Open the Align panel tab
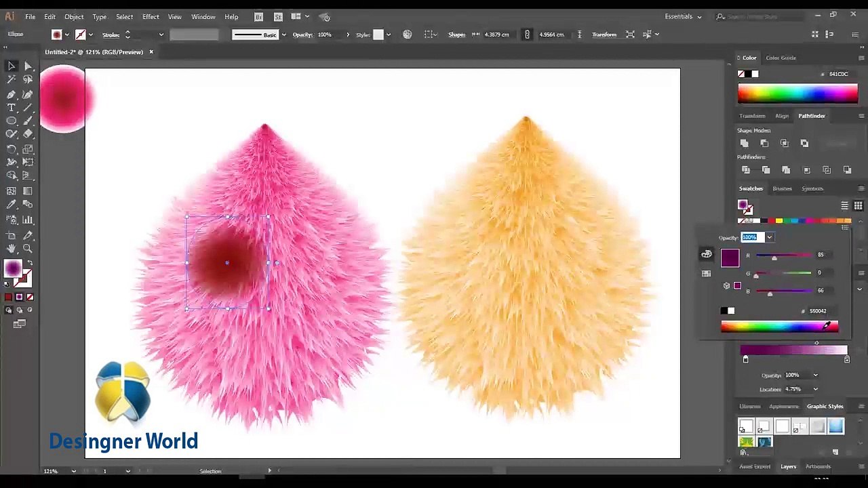Image resolution: width=868 pixels, height=488 pixels. 782,116
